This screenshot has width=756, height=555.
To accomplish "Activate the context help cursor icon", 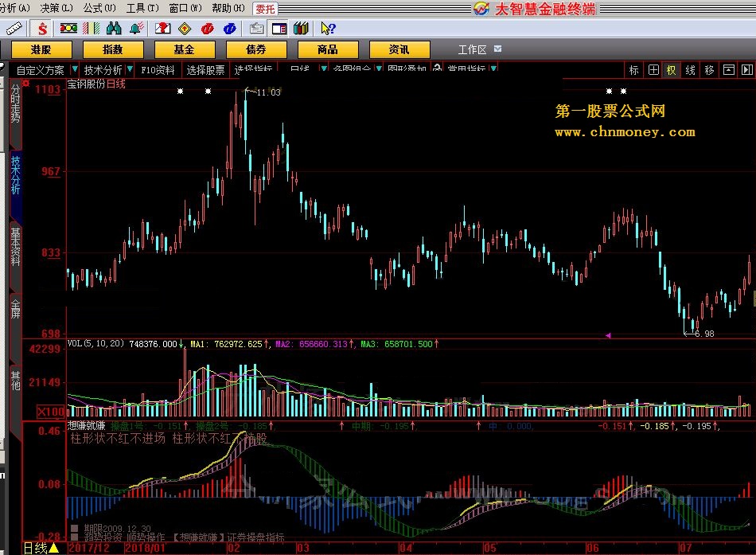I will pyautogui.click(x=328, y=29).
